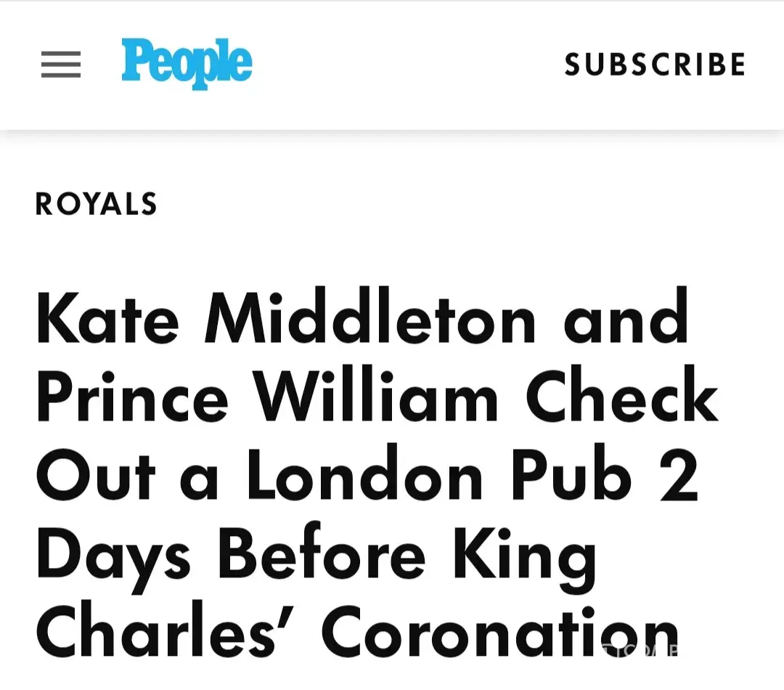The width and height of the screenshot is (784, 690).
Task: Click the word "Charles'" in headline
Action: pyautogui.click(x=169, y=634)
